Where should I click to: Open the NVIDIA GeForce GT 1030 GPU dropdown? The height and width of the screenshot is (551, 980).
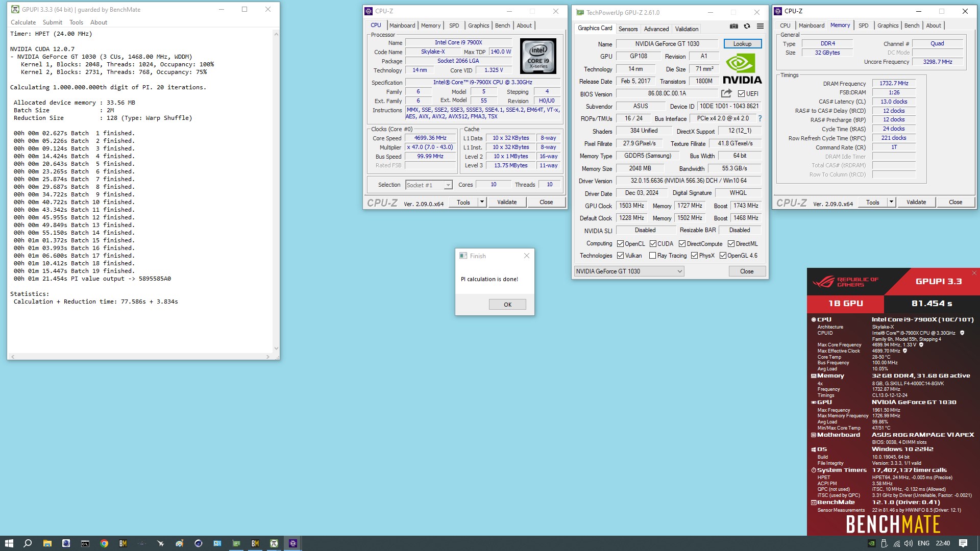coord(629,271)
